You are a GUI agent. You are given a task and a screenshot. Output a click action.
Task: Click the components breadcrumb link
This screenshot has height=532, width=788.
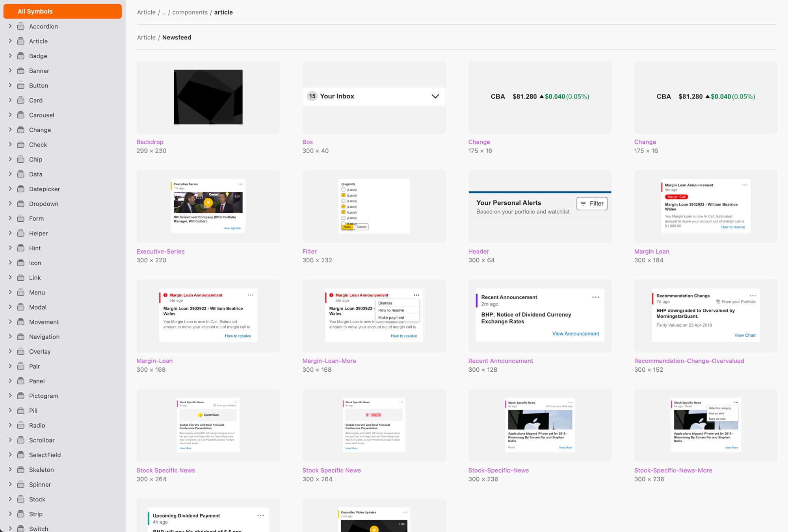point(190,12)
